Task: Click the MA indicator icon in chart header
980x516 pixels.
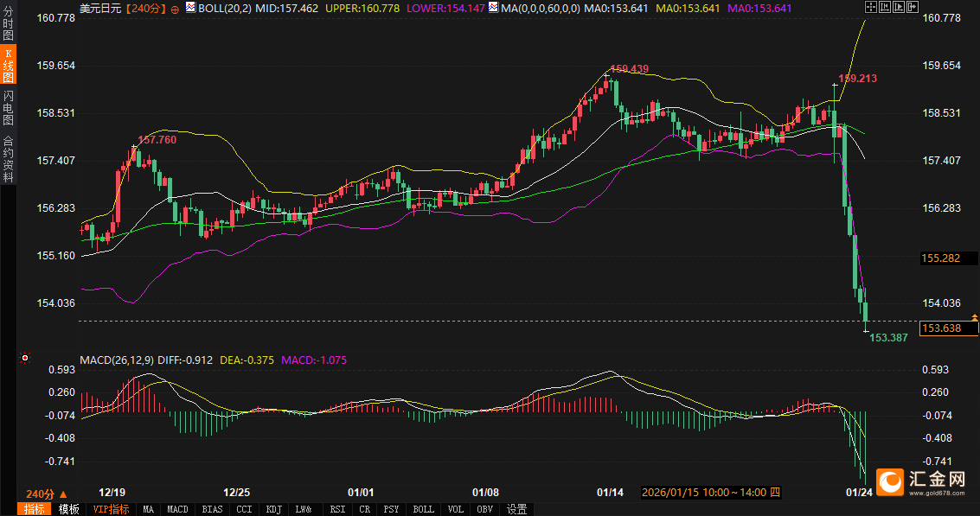Action: click(493, 8)
